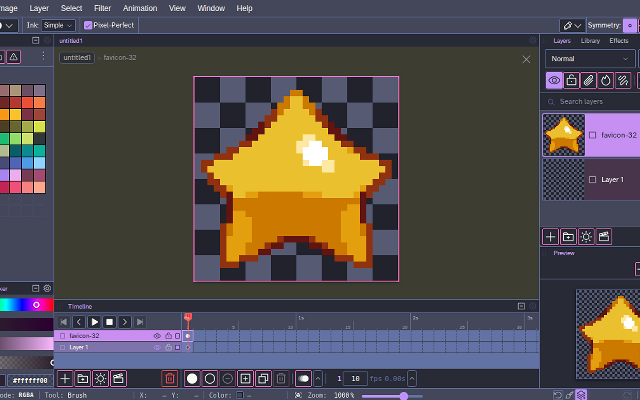640x400 pixels.
Task: Click the clapperboard icon in the Timeline toolbar
Action: point(118,379)
